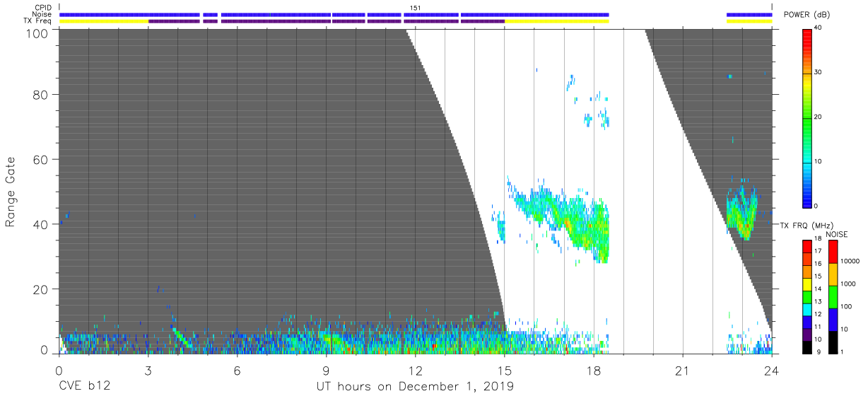Click the 'UT hours on December 1, 2019' title
The height and width of the screenshot is (401, 868).
(x=415, y=387)
